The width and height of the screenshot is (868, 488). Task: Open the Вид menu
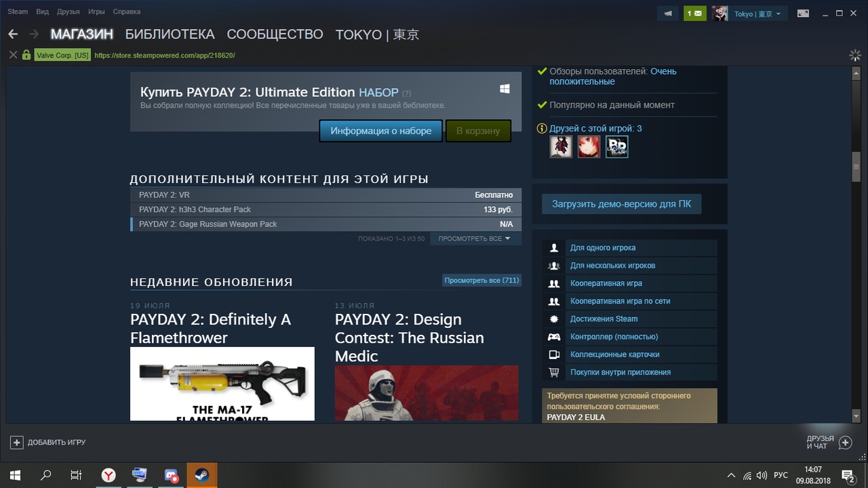(x=42, y=12)
